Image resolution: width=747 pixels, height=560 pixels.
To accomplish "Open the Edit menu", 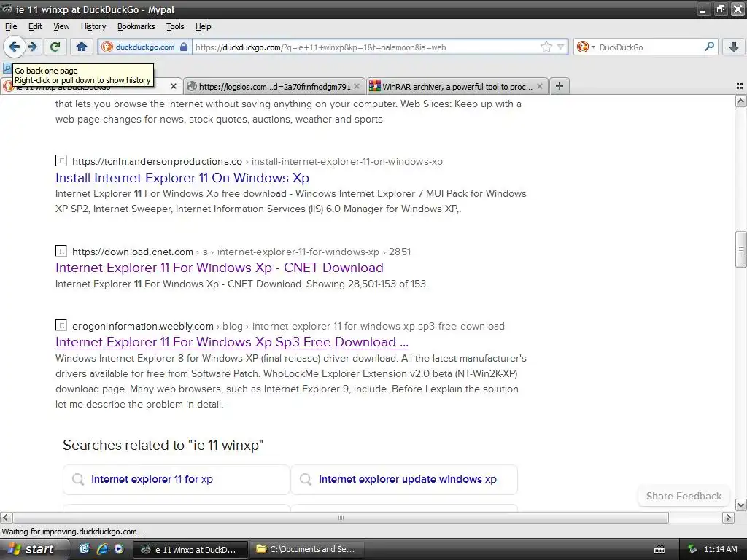I will (35, 26).
